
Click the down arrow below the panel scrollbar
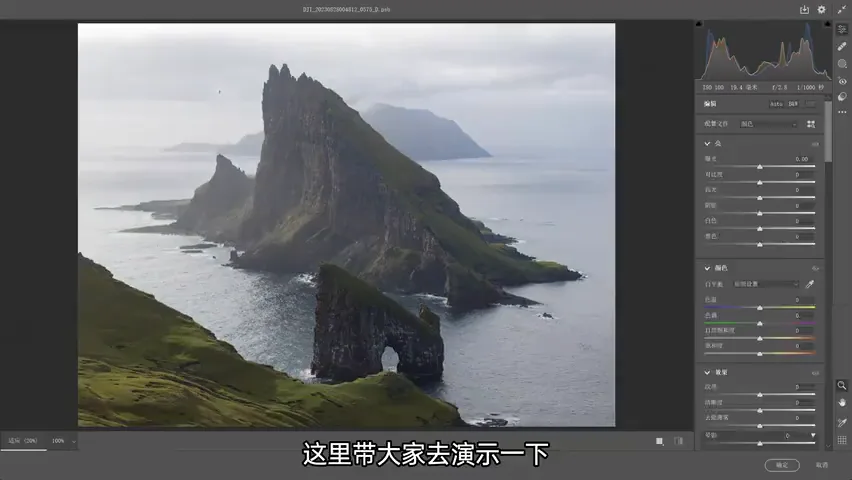coord(828,446)
